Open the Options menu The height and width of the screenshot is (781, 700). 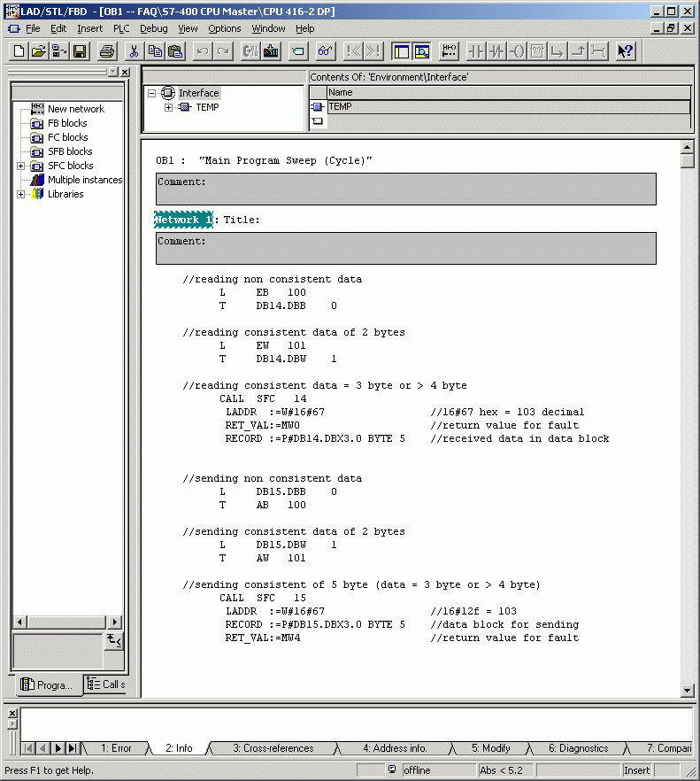(225, 28)
